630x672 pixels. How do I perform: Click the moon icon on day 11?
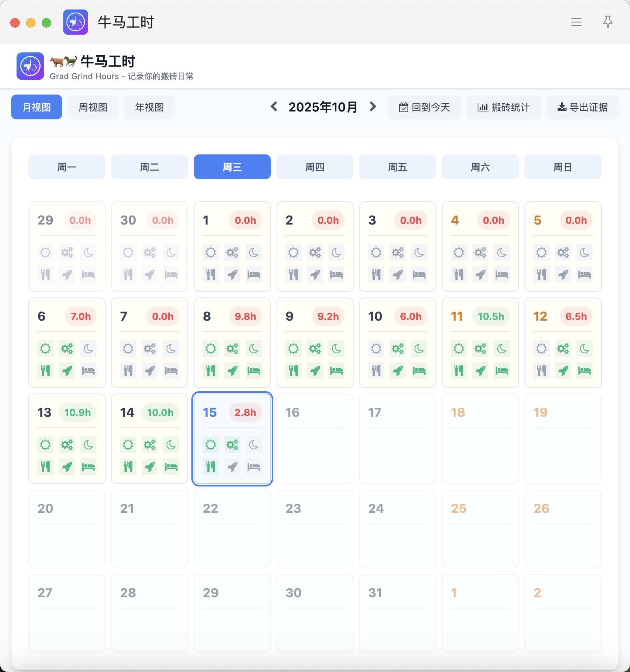click(x=502, y=349)
